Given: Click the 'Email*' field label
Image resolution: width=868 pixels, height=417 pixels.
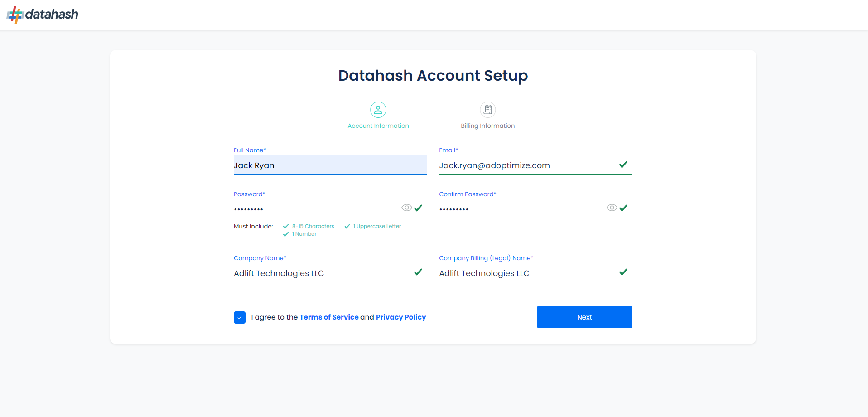Looking at the screenshot, I should tap(448, 150).
